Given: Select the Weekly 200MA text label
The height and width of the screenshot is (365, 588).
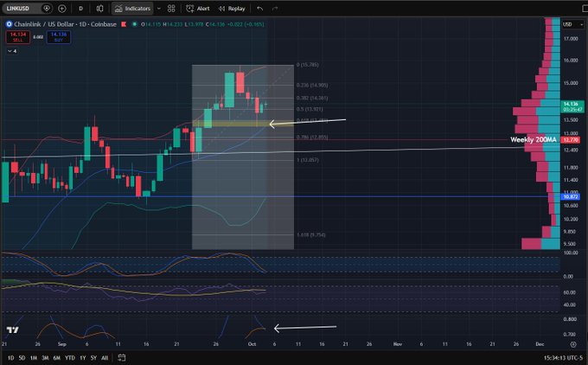Looking at the screenshot, I should (534, 139).
